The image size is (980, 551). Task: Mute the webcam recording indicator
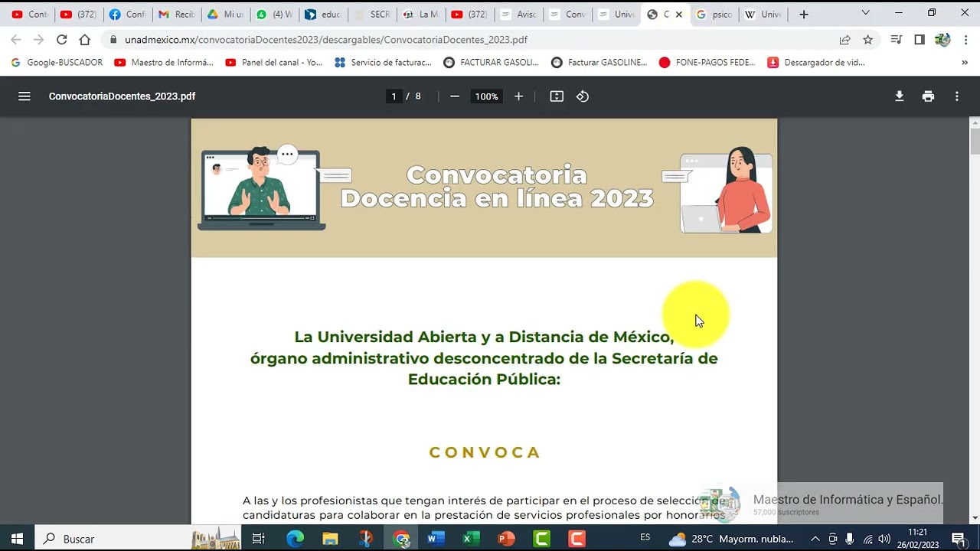[833, 538]
